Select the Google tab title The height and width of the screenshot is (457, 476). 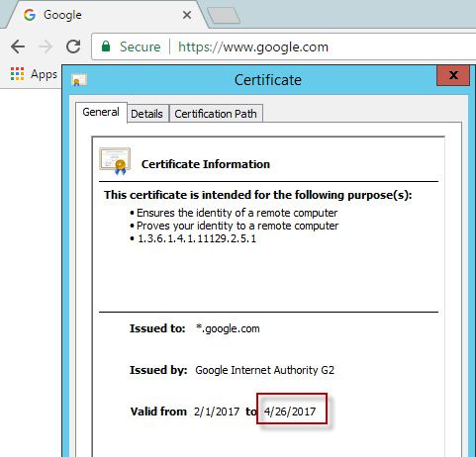(x=62, y=15)
